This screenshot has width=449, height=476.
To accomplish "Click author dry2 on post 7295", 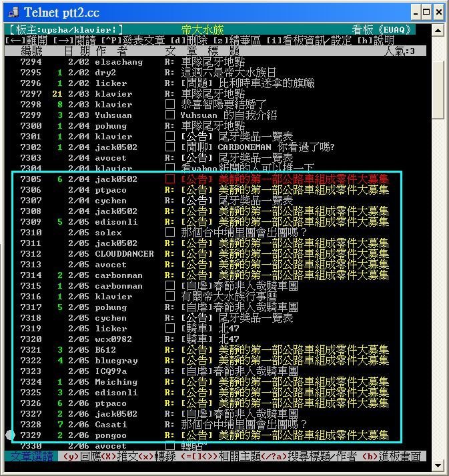I will (105, 73).
